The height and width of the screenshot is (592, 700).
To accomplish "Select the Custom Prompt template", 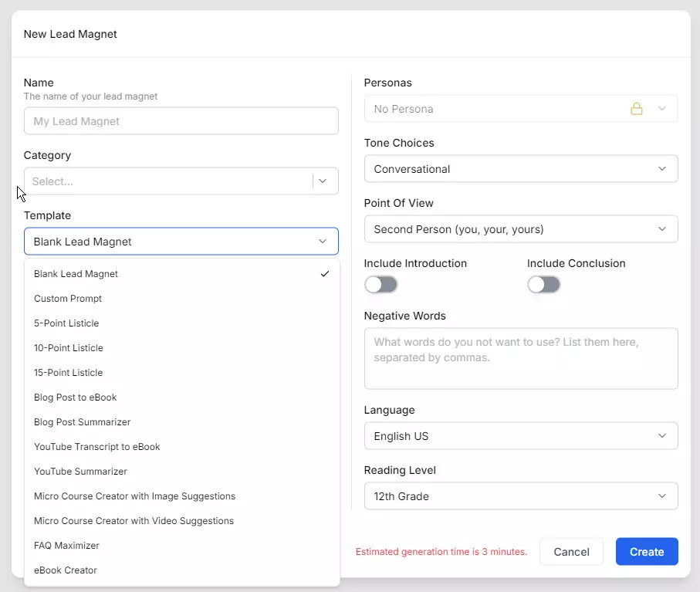I will coord(68,298).
